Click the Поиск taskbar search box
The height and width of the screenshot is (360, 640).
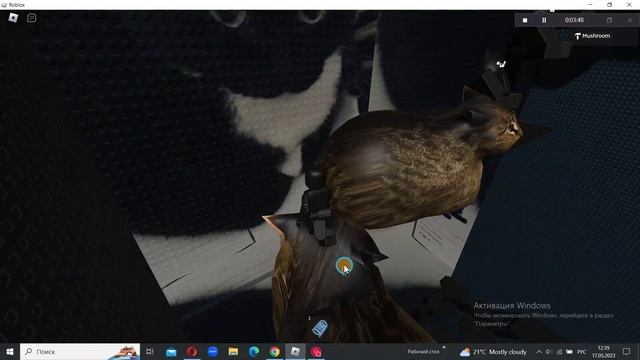click(80, 351)
